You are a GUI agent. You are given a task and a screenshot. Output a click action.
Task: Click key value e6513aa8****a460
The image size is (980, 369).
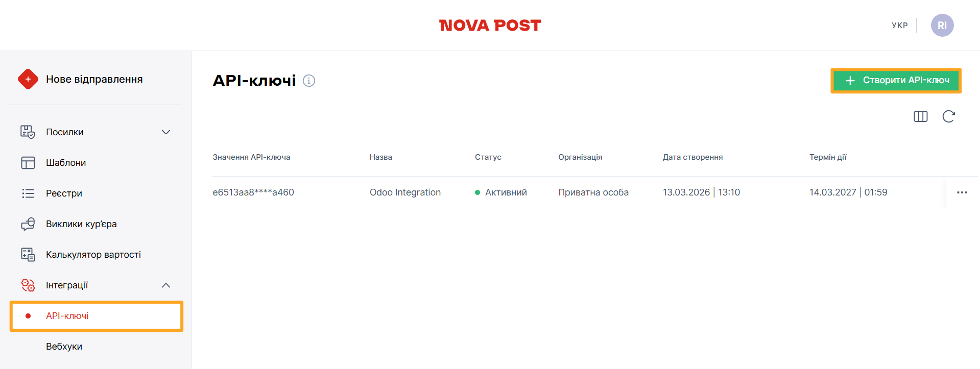253,192
